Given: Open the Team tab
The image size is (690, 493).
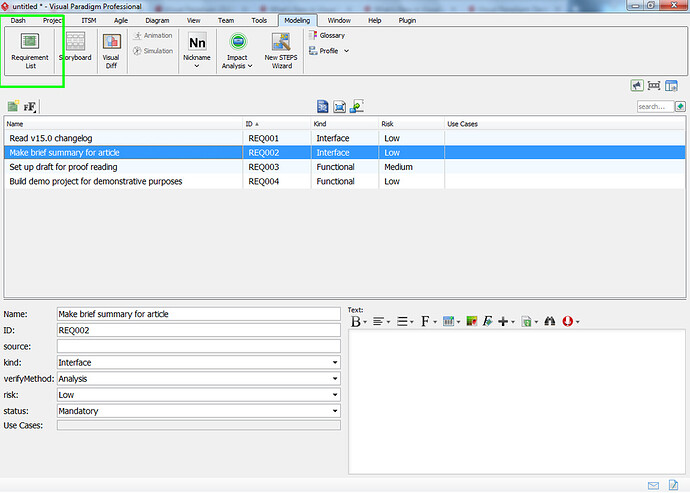Looking at the screenshot, I should [226, 20].
